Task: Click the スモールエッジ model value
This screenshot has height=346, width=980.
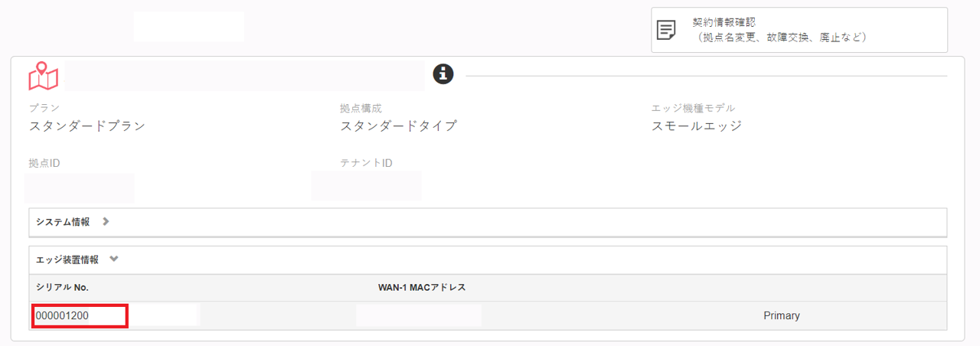Action: coord(697,126)
